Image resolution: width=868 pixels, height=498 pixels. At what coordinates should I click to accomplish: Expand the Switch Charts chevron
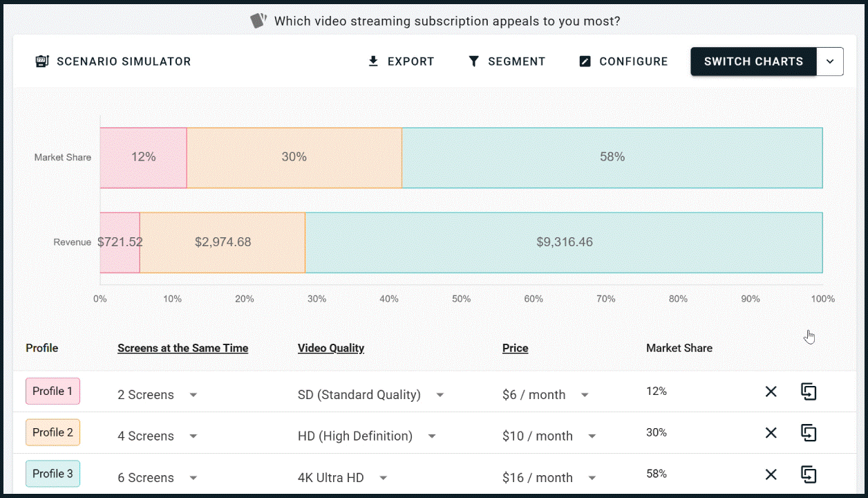click(830, 61)
